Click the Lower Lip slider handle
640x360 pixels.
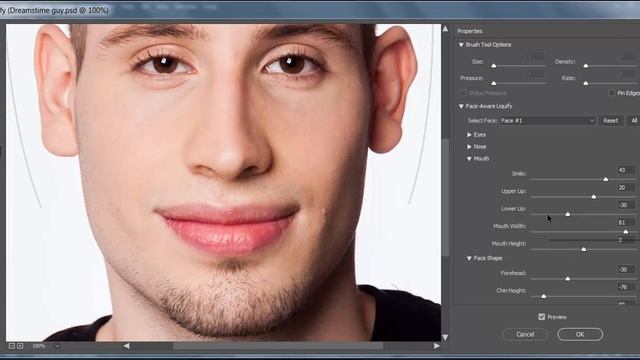(568, 214)
